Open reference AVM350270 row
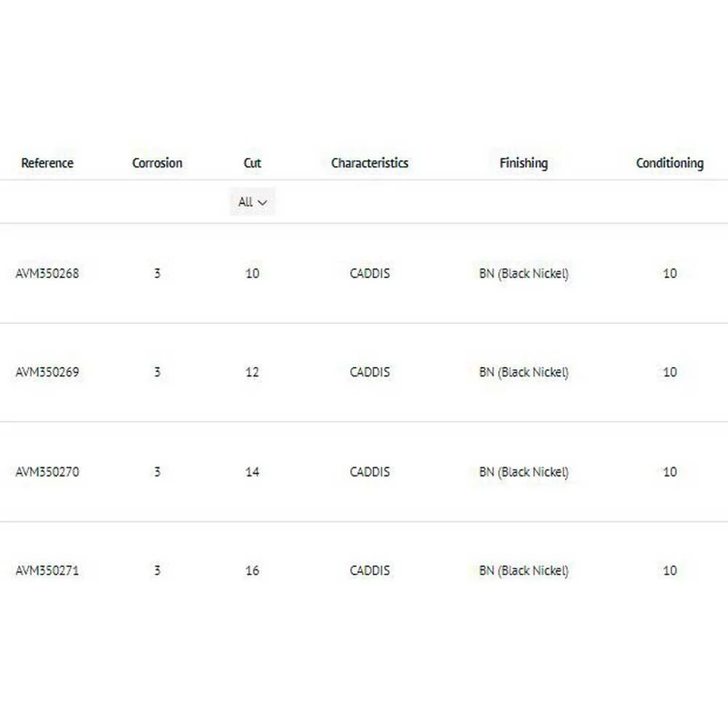This screenshot has width=728, height=728. (47, 472)
